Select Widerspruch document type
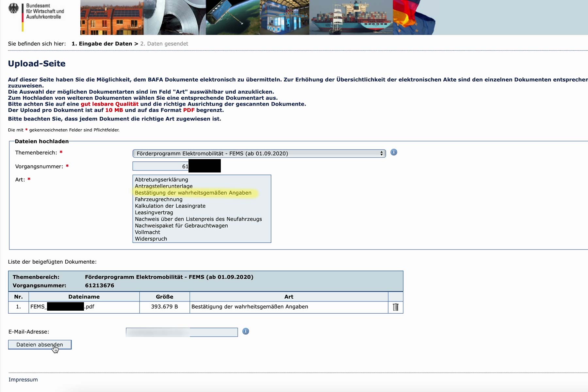This screenshot has height=392, width=588. [x=151, y=239]
